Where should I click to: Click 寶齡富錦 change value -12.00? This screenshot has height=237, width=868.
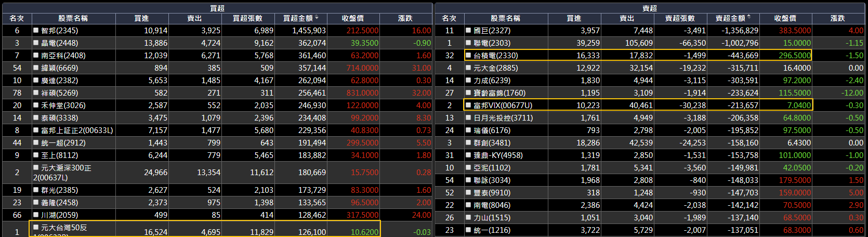(x=853, y=93)
